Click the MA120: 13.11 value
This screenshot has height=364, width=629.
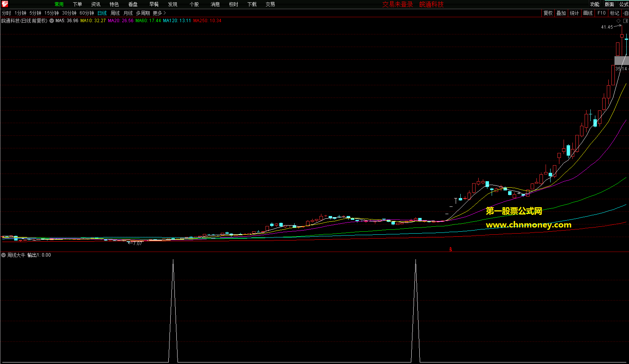(177, 21)
